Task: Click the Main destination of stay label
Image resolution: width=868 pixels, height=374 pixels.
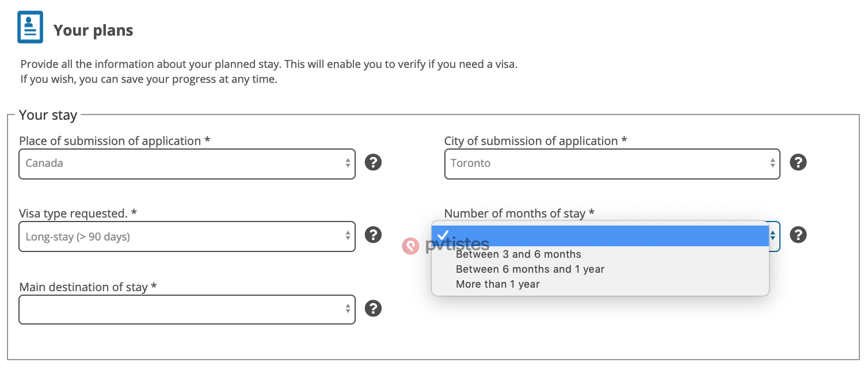Action: [x=88, y=287]
